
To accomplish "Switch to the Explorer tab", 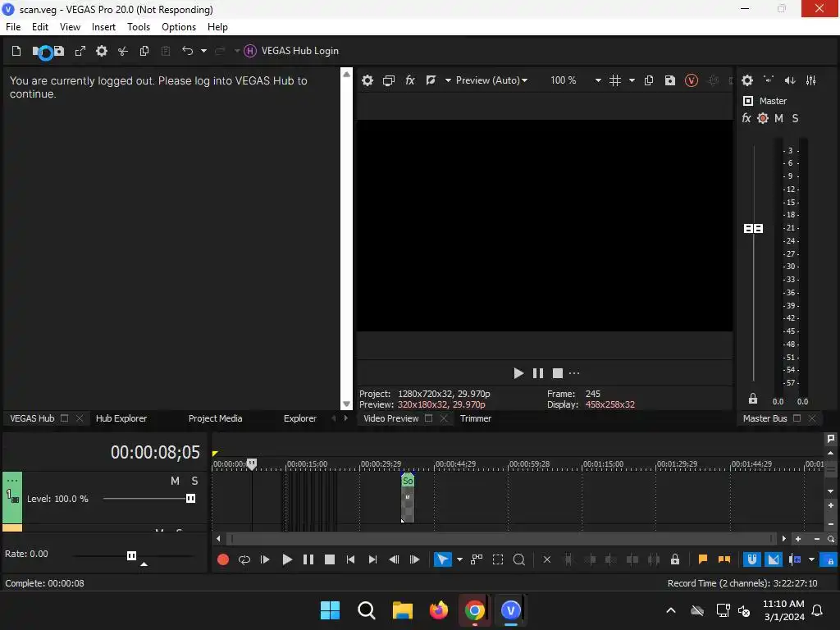I will 300,418.
